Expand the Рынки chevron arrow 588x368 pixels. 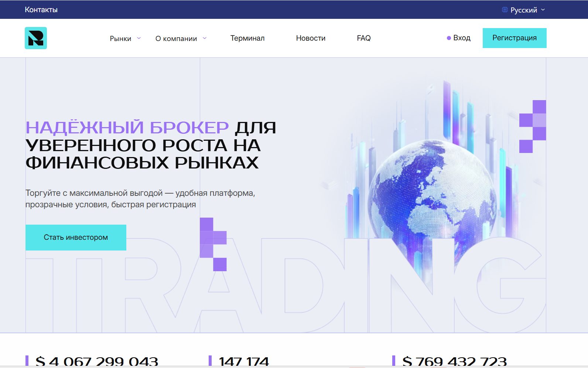(x=139, y=38)
